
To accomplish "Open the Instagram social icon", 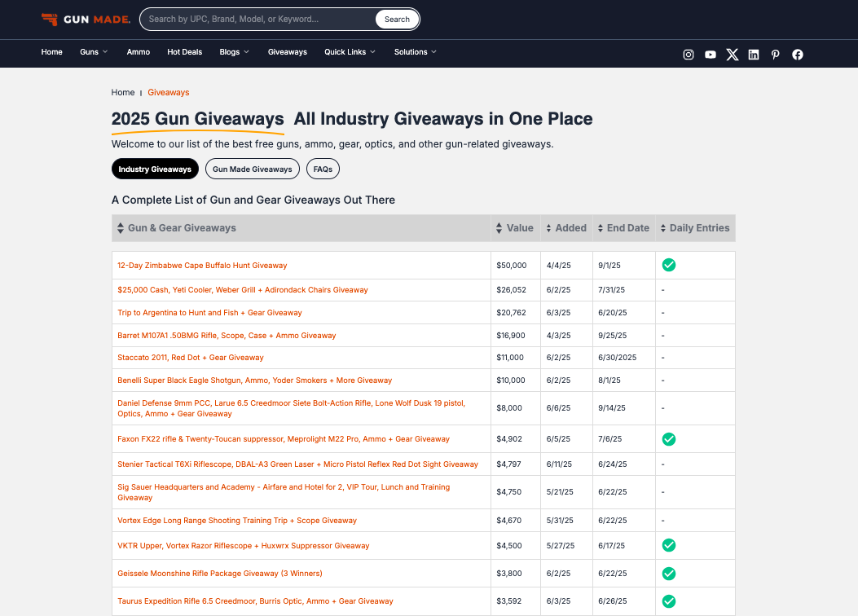I will (689, 55).
